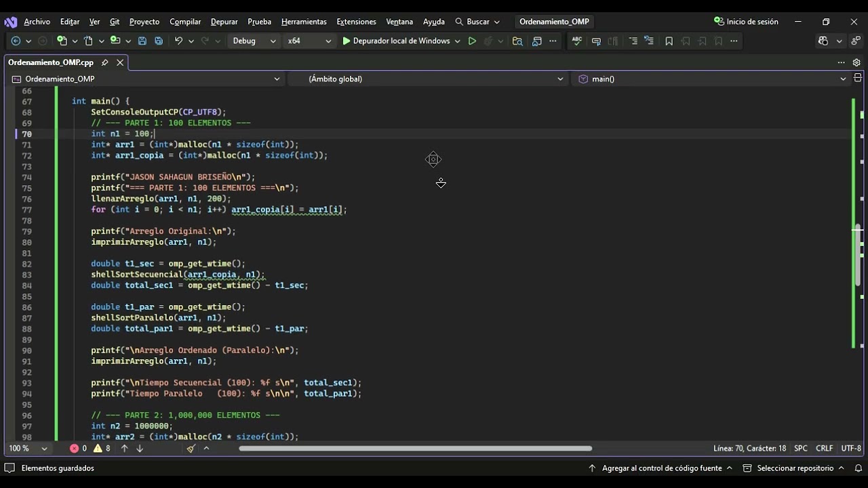Expand the main() function navigation dropdown
This screenshot has height=488, width=868.
[x=712, y=79]
